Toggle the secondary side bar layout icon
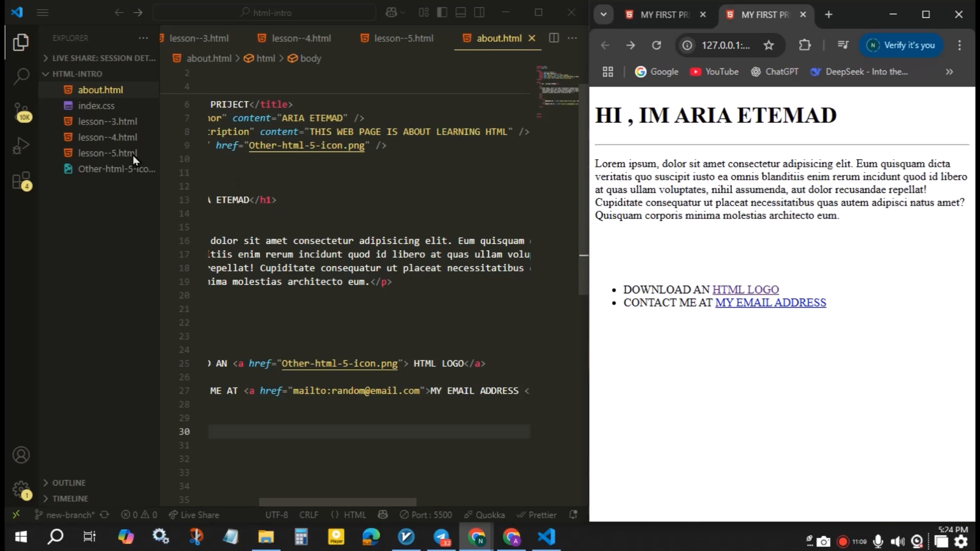 (479, 13)
